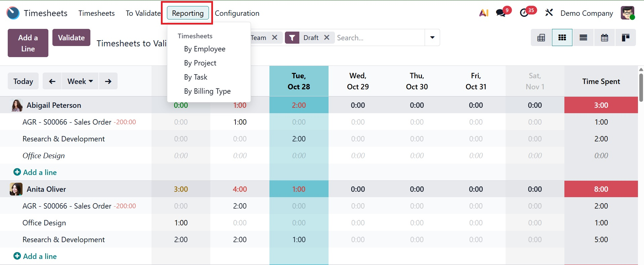This screenshot has width=644, height=265.
Task: Open the Week period dropdown
Action: [80, 81]
